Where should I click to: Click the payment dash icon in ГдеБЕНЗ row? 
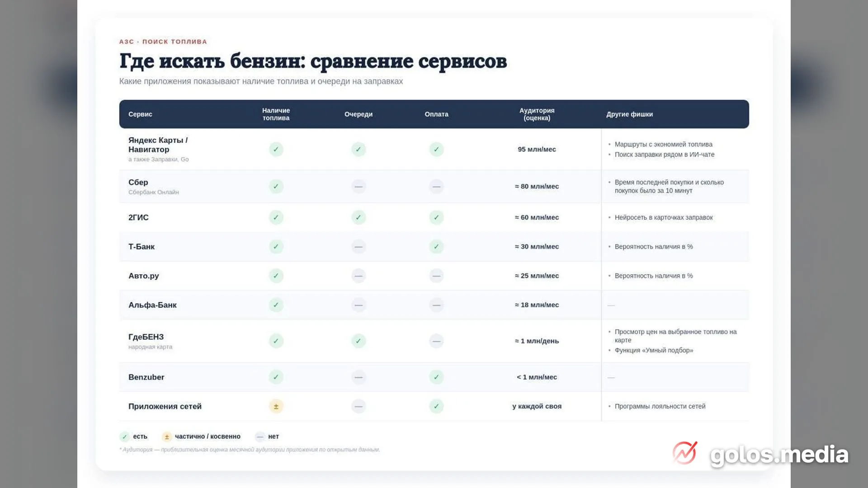coord(436,341)
